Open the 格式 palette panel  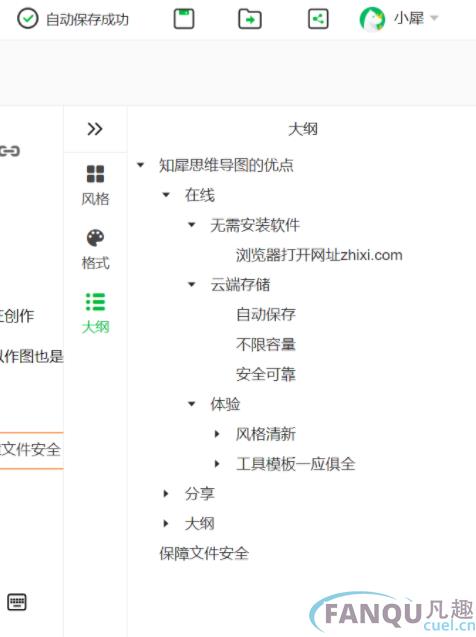coord(95,249)
